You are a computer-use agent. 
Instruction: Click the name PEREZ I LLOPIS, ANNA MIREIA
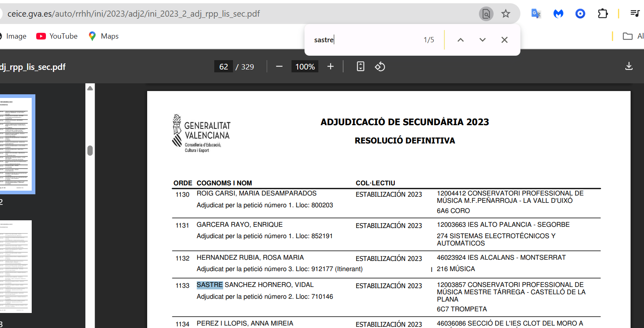245,324
